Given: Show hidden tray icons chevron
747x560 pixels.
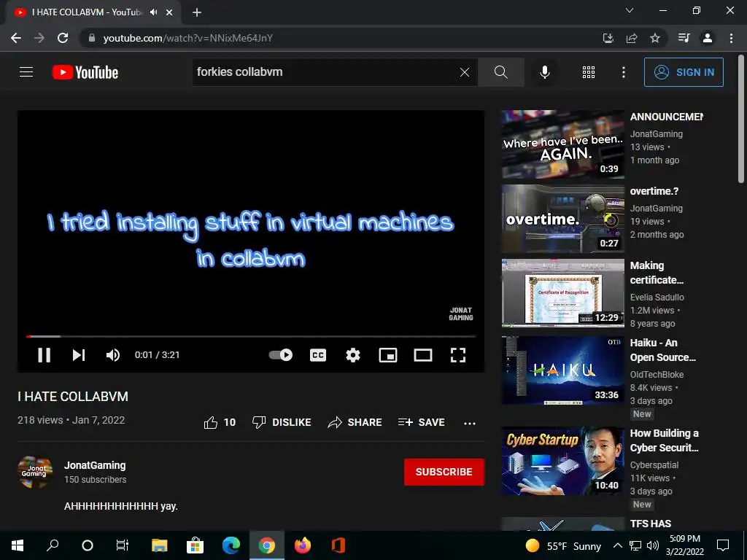Looking at the screenshot, I should tap(617, 545).
